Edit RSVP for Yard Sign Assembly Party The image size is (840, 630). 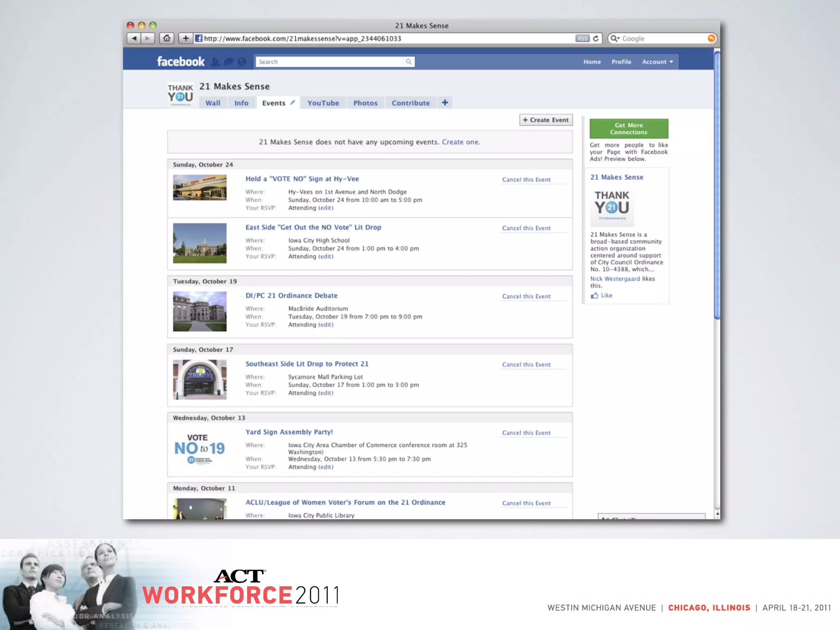click(326, 467)
